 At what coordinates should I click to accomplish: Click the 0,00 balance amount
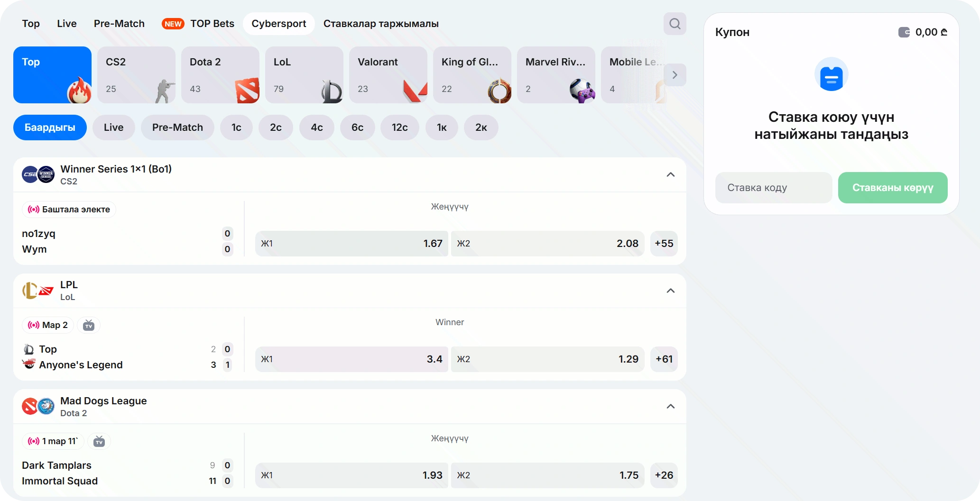[x=931, y=32]
